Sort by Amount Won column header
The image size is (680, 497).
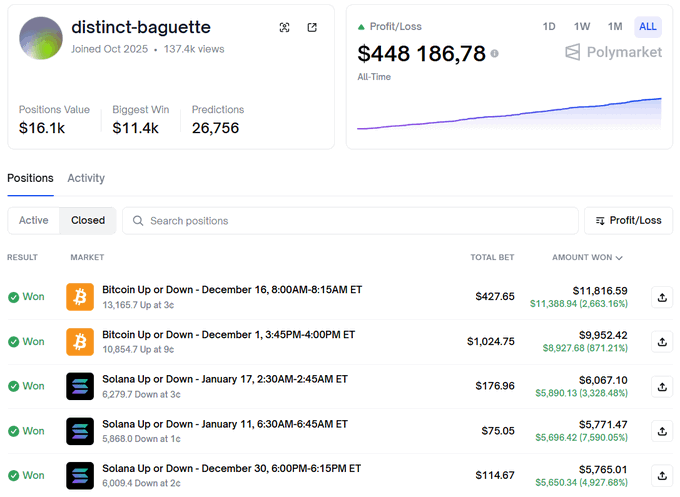[587, 257]
